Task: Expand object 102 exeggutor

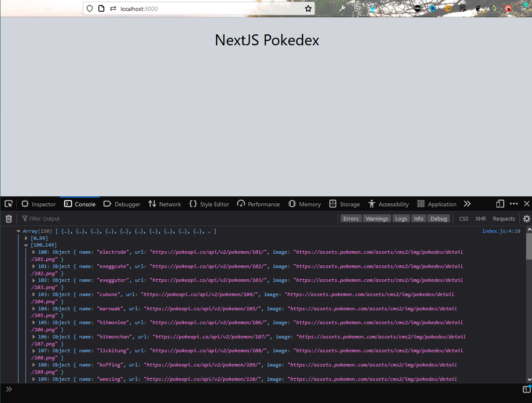Action: [x=34, y=280]
